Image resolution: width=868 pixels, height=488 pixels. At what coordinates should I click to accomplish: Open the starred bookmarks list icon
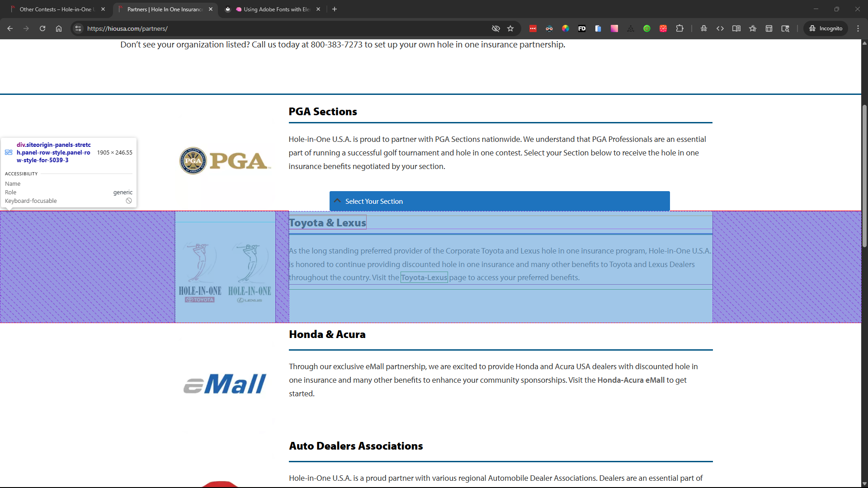[x=753, y=28]
